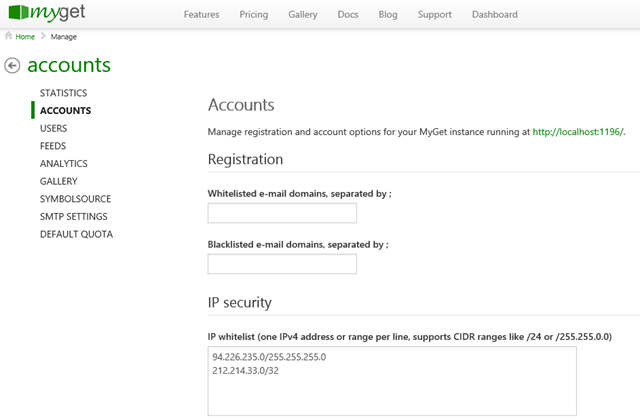Visit the Blog link

[x=388, y=15]
